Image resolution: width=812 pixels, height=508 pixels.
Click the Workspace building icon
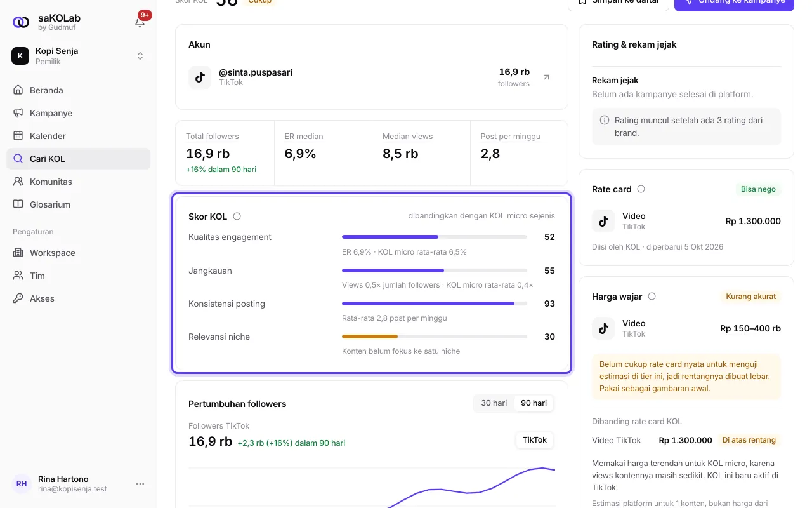tap(18, 253)
